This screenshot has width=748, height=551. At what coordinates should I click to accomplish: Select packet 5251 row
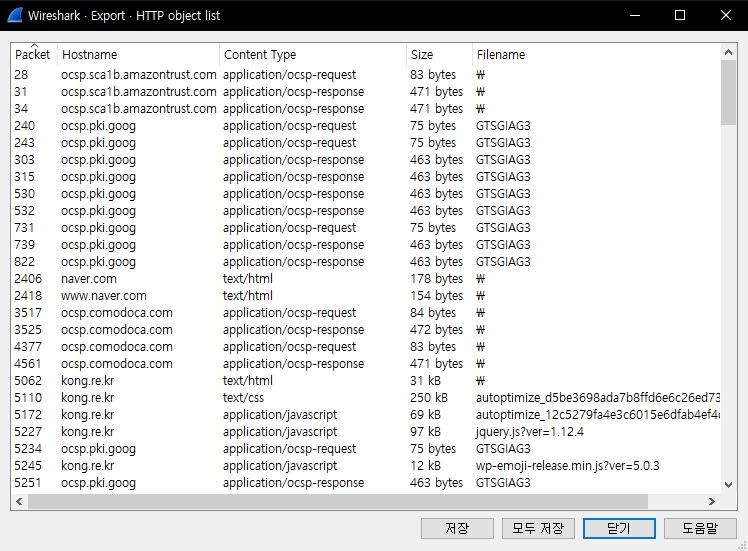(366, 483)
